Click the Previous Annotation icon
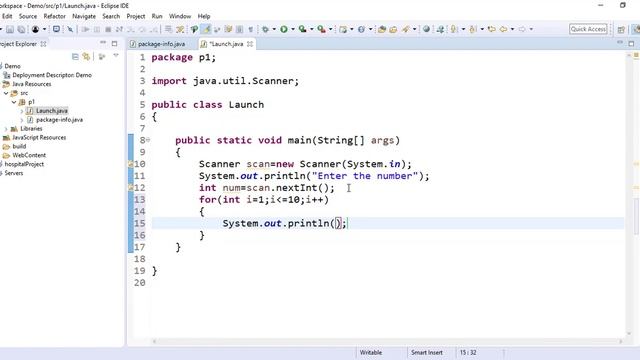Screen dimensions: 640x360 (x=473, y=29)
